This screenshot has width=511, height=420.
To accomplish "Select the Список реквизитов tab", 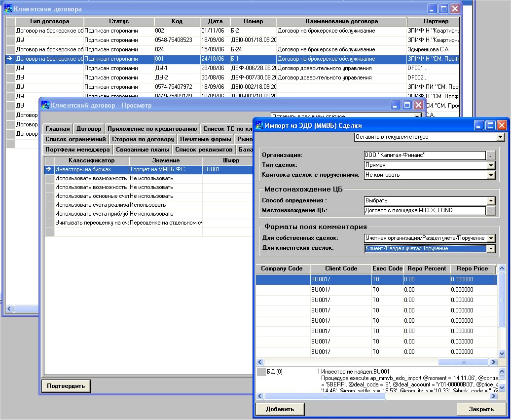I will tap(204, 150).
